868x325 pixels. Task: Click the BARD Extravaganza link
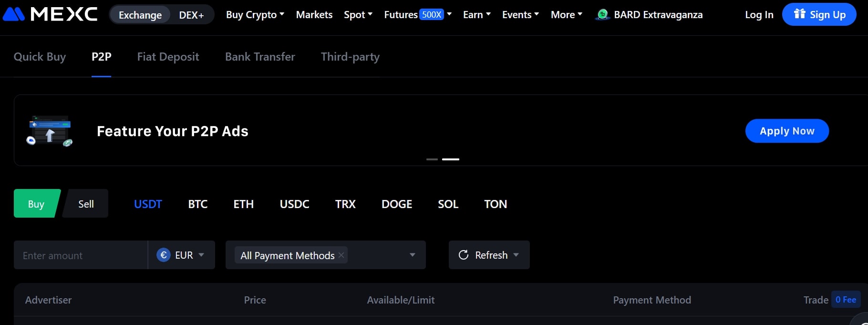coord(658,15)
